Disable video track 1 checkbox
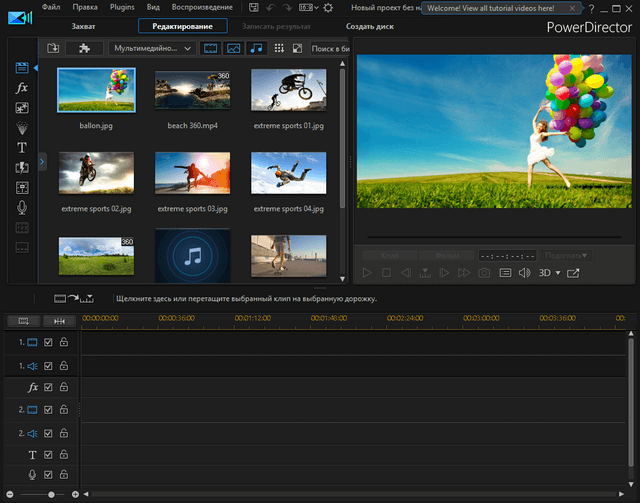The image size is (640, 503). pos(48,342)
